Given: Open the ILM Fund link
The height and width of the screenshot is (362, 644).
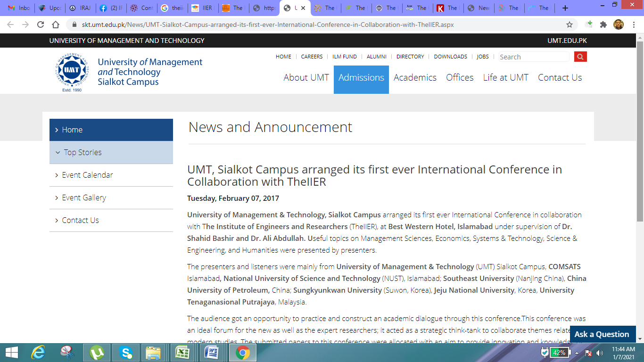Looking at the screenshot, I should coord(345,57).
